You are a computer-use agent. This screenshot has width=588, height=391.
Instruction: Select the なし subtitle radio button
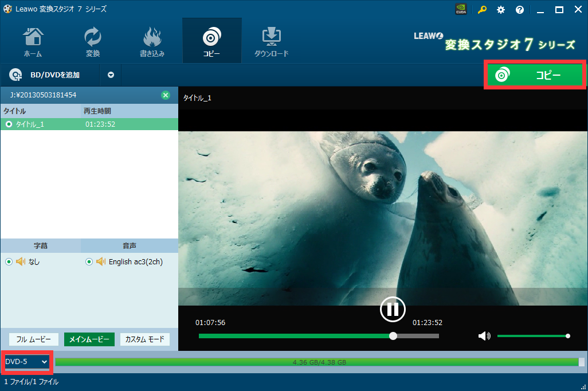[9, 262]
